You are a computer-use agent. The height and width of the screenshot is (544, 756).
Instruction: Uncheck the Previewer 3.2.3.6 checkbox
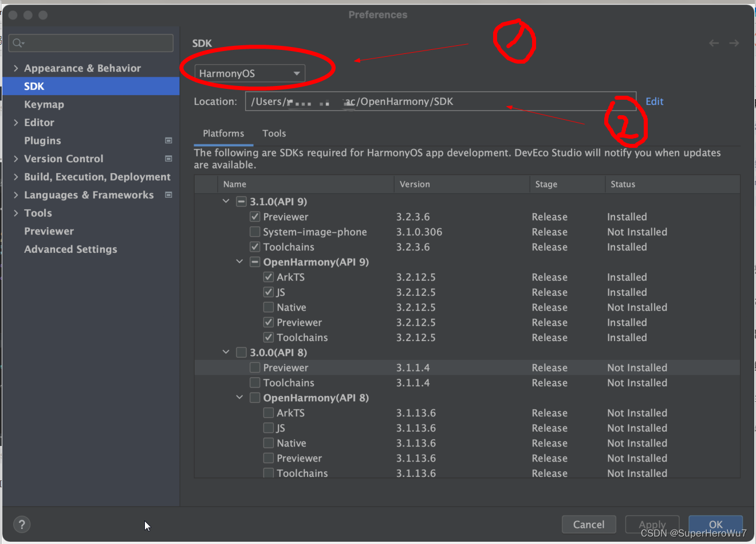click(255, 217)
